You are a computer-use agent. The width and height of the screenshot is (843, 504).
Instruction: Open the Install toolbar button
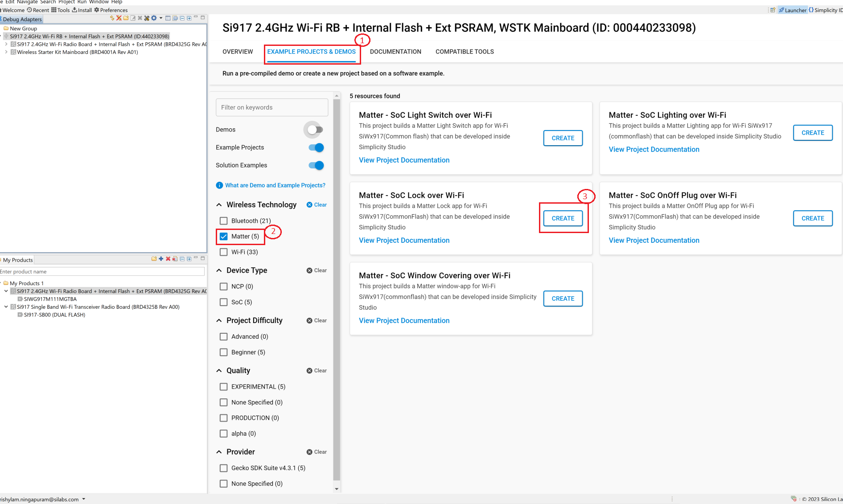click(82, 10)
